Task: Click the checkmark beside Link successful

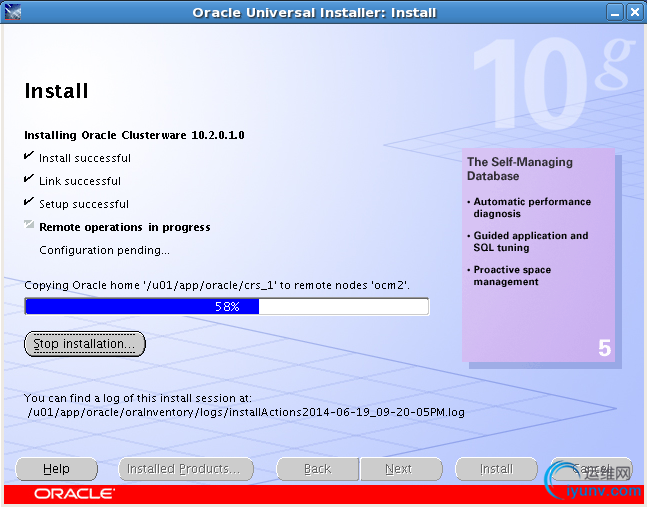Action: (29, 179)
